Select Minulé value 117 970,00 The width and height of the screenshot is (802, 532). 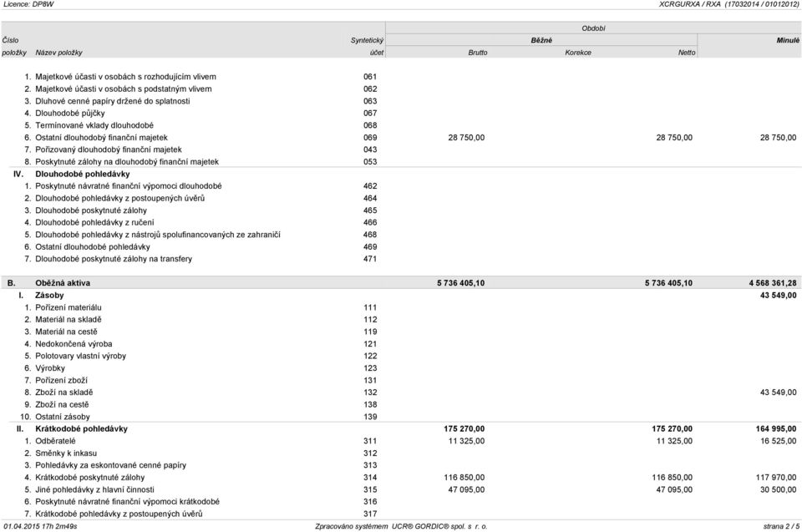coord(776,477)
